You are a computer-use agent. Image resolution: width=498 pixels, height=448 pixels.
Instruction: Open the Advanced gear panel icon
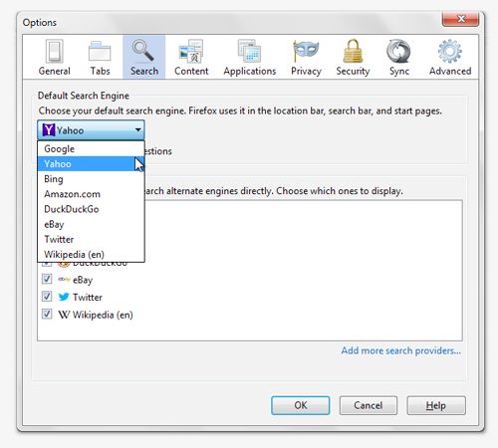click(450, 51)
